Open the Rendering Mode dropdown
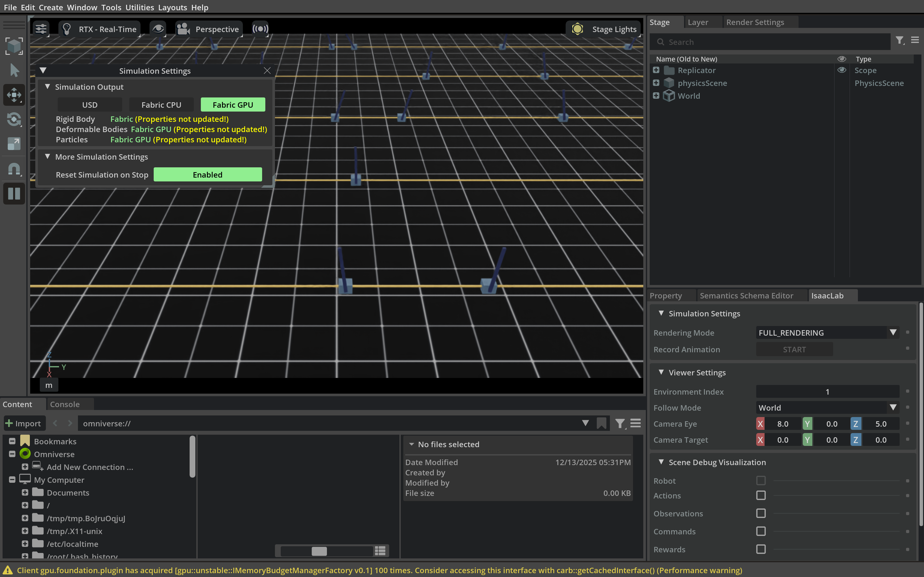 click(x=827, y=332)
